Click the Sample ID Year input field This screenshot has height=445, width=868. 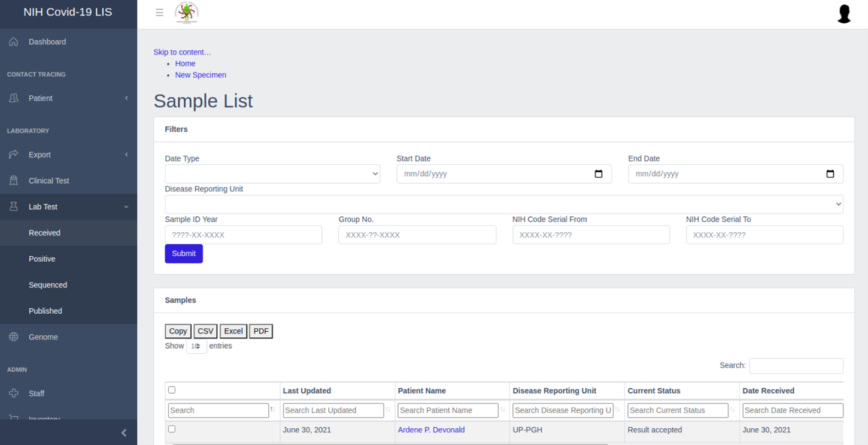(x=243, y=235)
